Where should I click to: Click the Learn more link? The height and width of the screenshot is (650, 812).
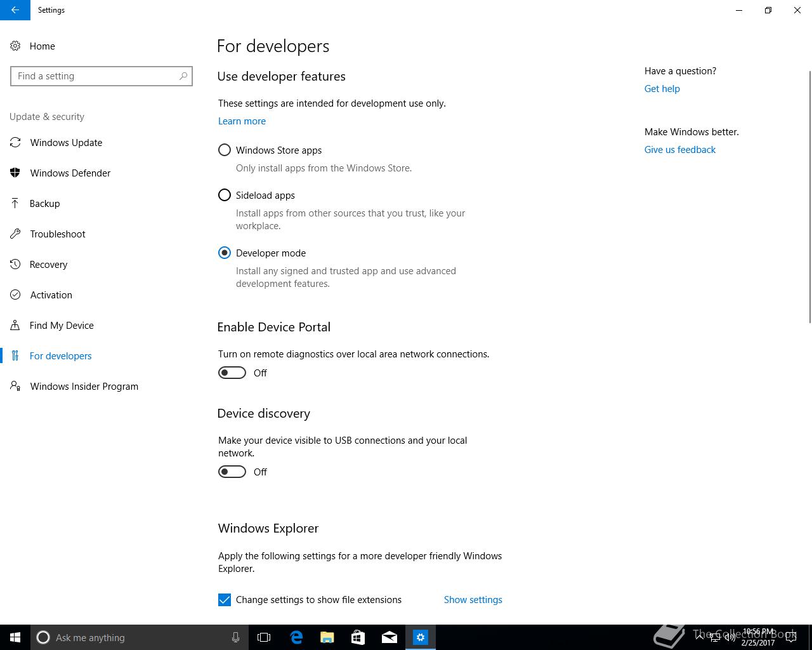(x=242, y=121)
